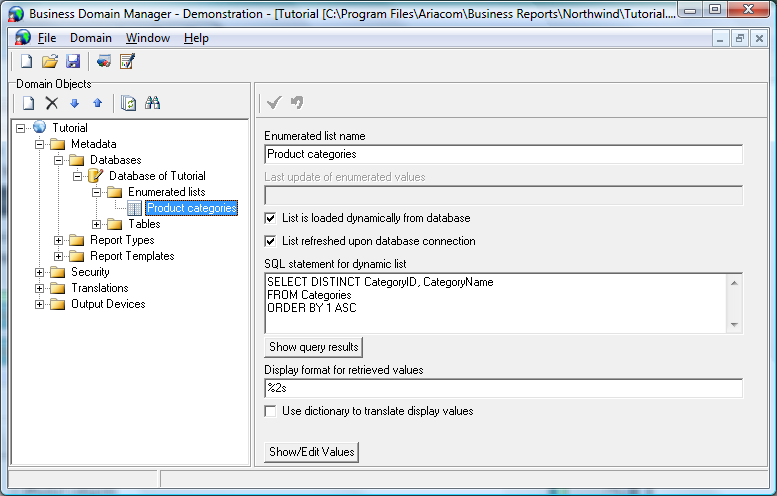Expand the Security folder node
777x496 pixels.
click(x=40, y=272)
